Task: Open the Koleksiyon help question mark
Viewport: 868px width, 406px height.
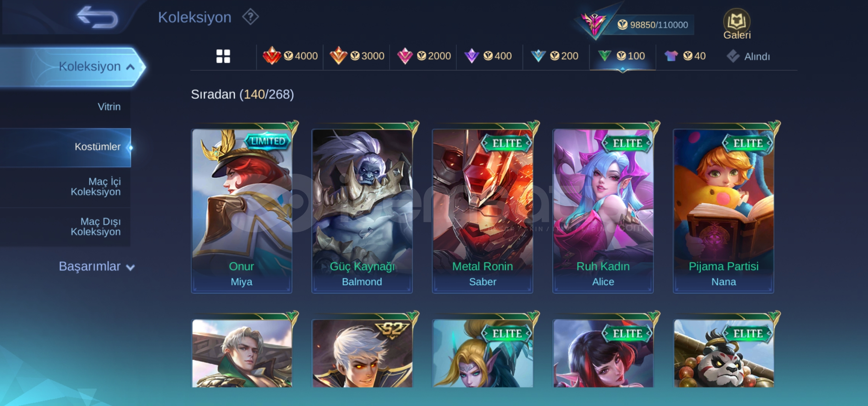Action: tap(250, 17)
